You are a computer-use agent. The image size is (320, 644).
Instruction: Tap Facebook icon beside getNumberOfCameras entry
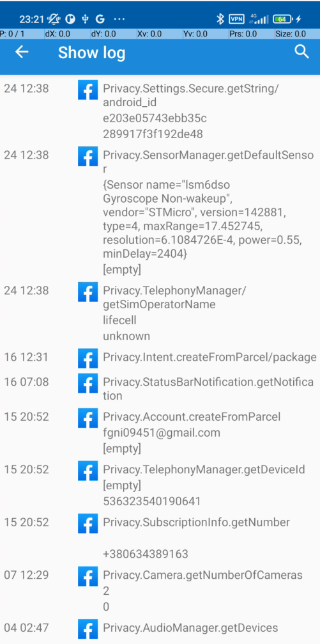[x=88, y=576]
